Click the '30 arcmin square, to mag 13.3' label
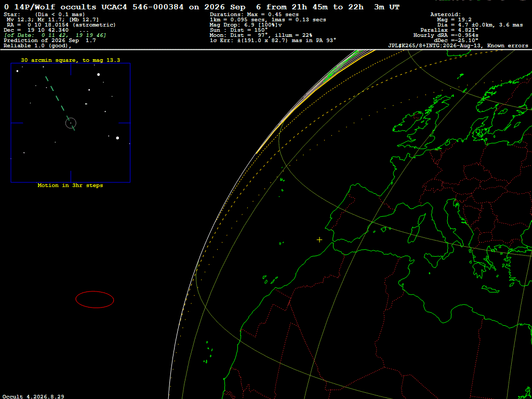 (71, 60)
